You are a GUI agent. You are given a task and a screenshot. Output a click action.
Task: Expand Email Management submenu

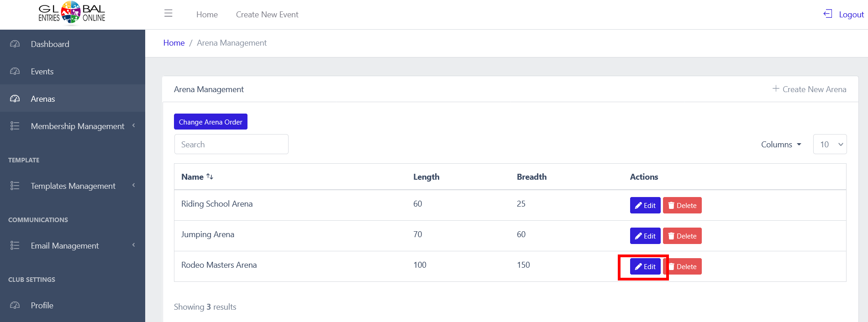134,245
